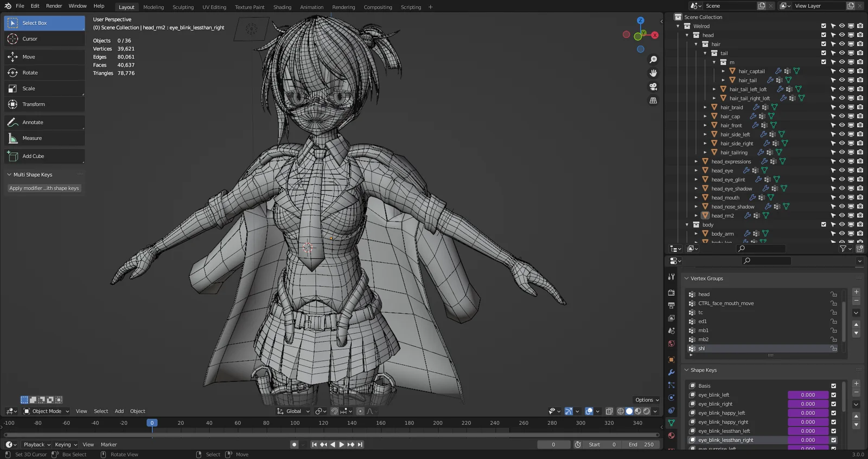868x459 pixels.
Task: Expand the head_expressions tree item
Action: pos(696,161)
